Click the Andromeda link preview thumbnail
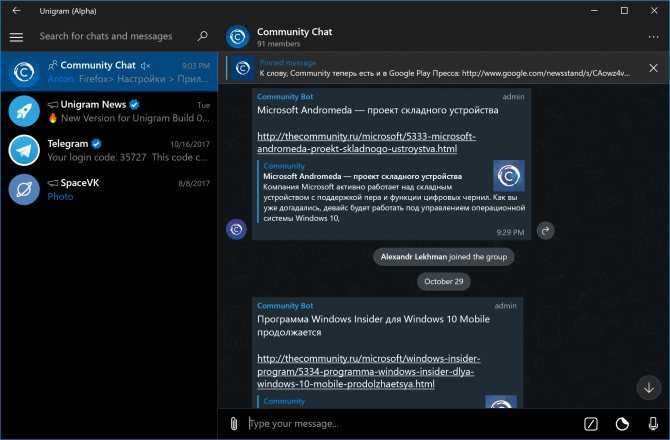The width and height of the screenshot is (670, 440). 509,176
